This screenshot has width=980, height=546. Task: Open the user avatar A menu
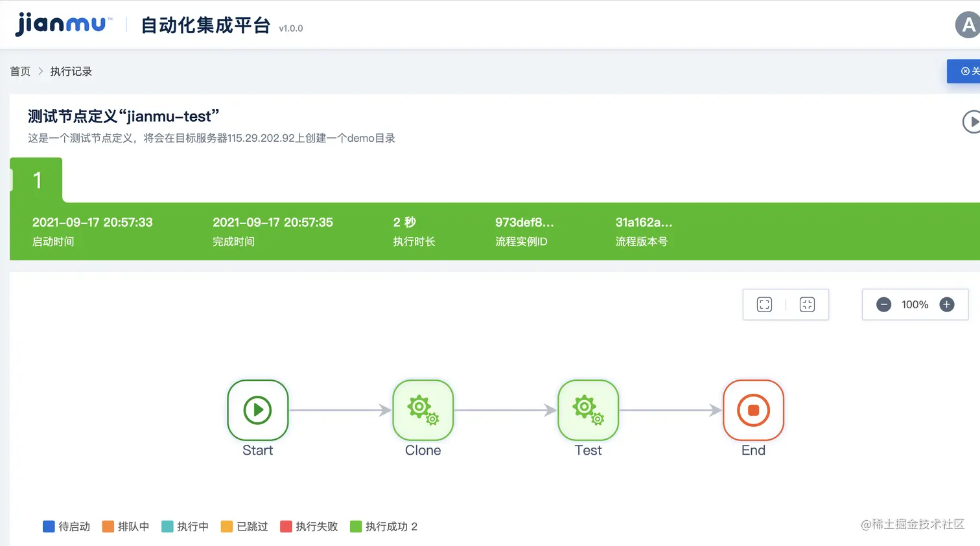[968, 25]
